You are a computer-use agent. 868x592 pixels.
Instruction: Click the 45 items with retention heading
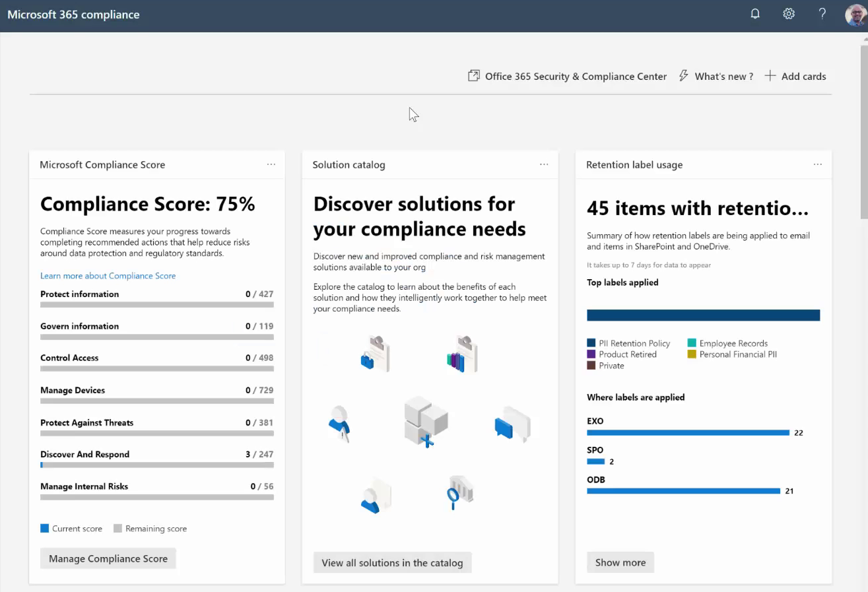pyautogui.click(x=698, y=209)
